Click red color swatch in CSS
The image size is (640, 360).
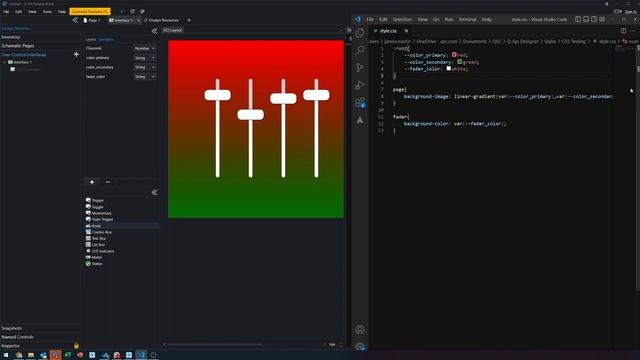pos(454,55)
